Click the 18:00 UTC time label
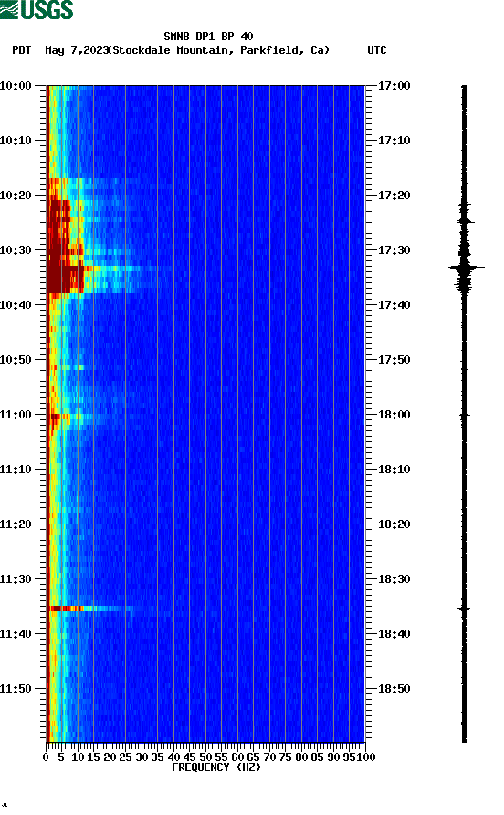 tap(394, 415)
